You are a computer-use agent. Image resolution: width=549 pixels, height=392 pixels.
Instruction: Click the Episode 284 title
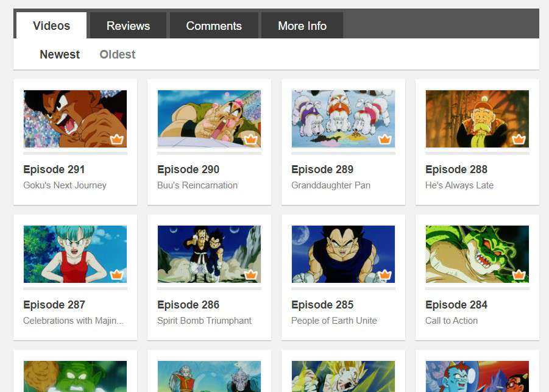click(x=456, y=305)
